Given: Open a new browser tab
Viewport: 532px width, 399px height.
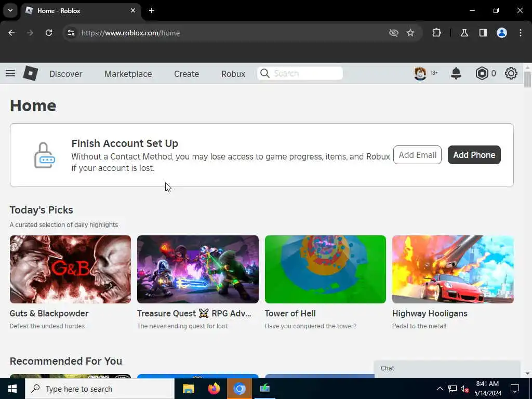Looking at the screenshot, I should click(152, 10).
